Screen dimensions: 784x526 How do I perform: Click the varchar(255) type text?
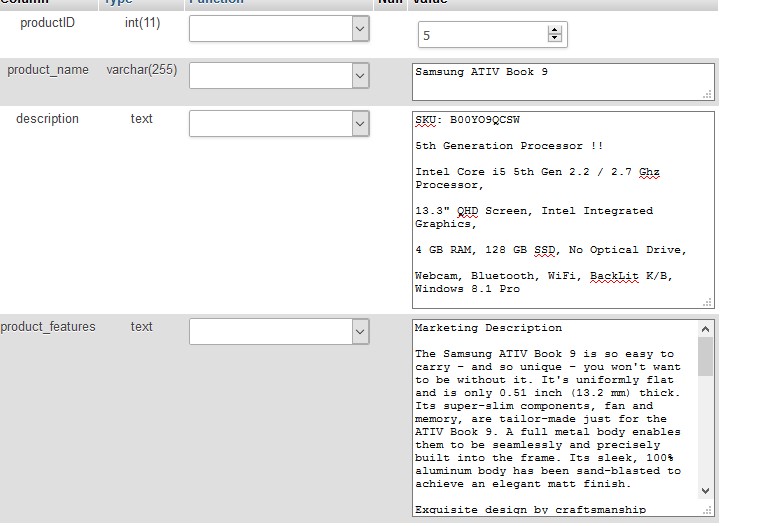point(142,70)
